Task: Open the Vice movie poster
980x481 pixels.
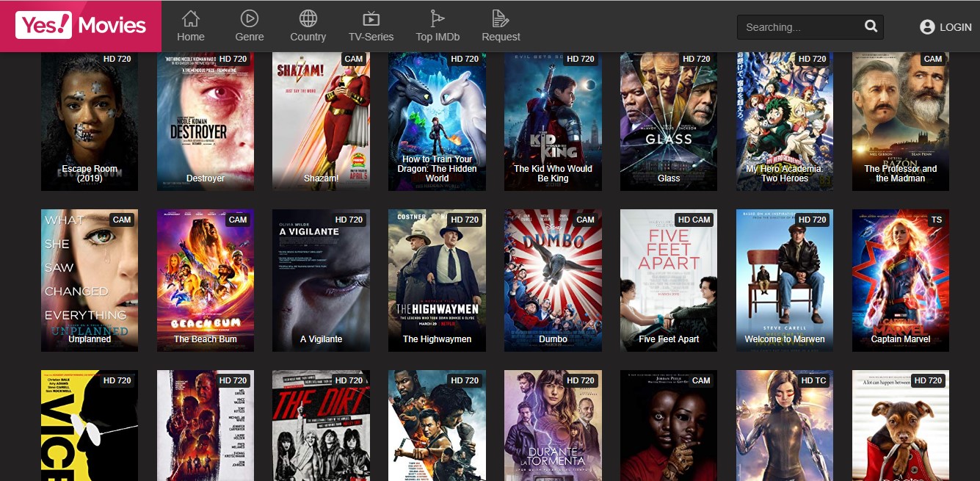Action: coord(90,425)
